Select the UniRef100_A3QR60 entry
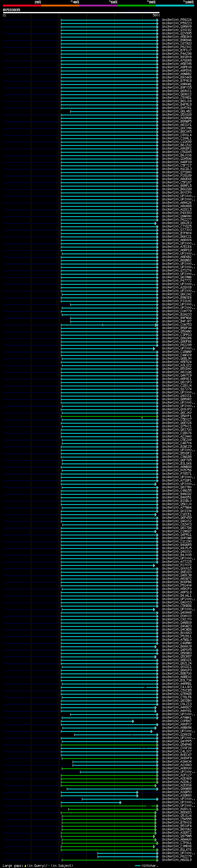Image resolution: width=197 pixels, height=868 pixels. coord(176,796)
